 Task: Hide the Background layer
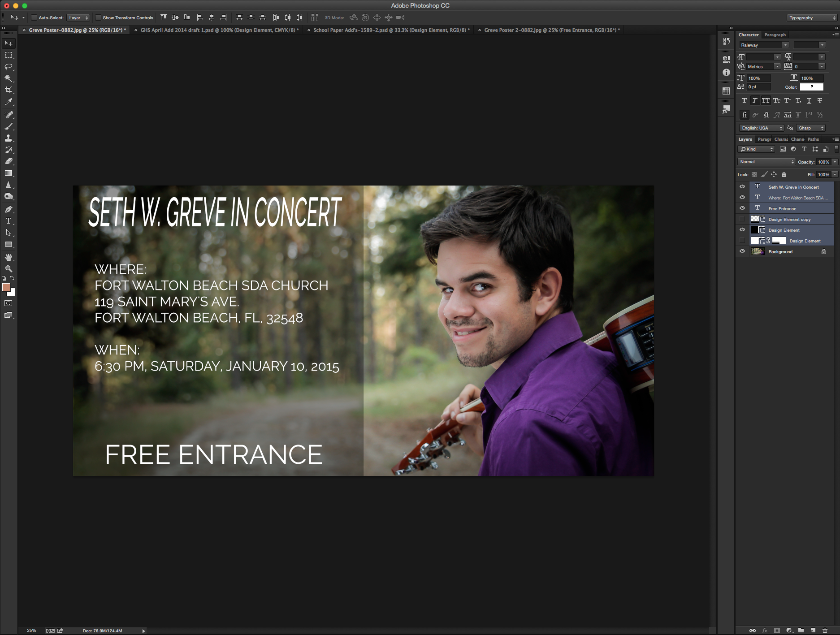coord(742,251)
